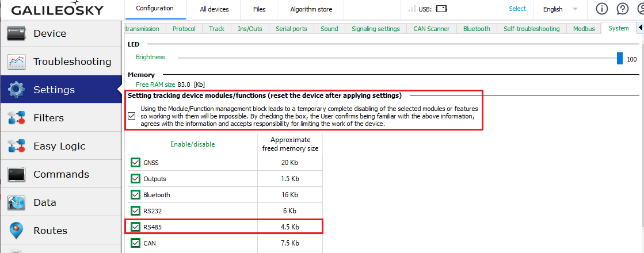Click the LED Brightness slider handle
Screen dimensions: 644x253
coord(620,58)
